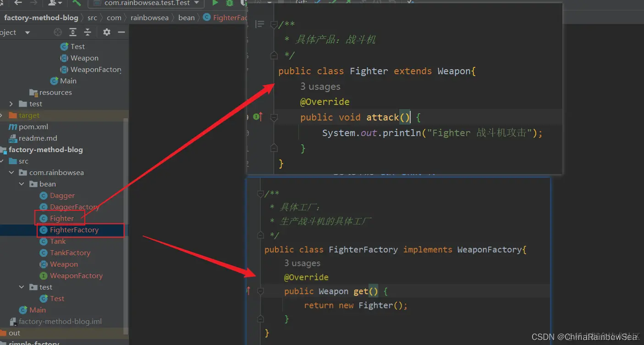Click Weapon in 'extends Weapon' declaration
The height and width of the screenshot is (345, 644).
pos(454,71)
